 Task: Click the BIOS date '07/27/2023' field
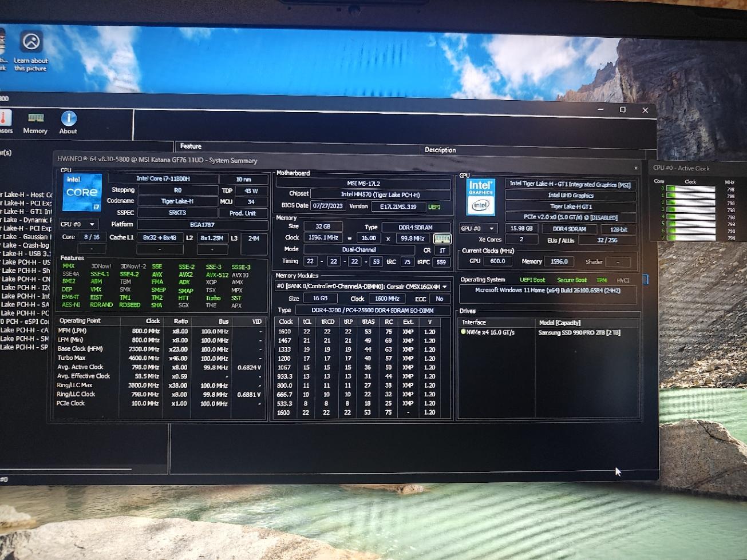(328, 206)
